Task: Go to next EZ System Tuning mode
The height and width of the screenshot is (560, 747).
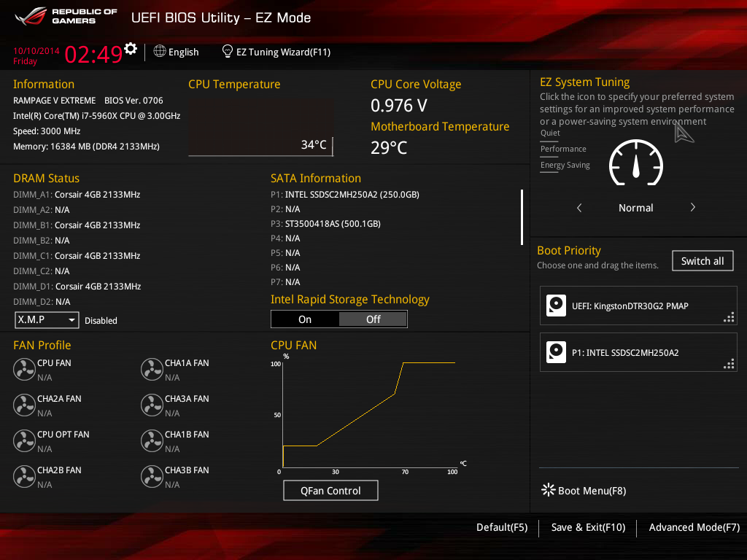Action: (x=693, y=207)
